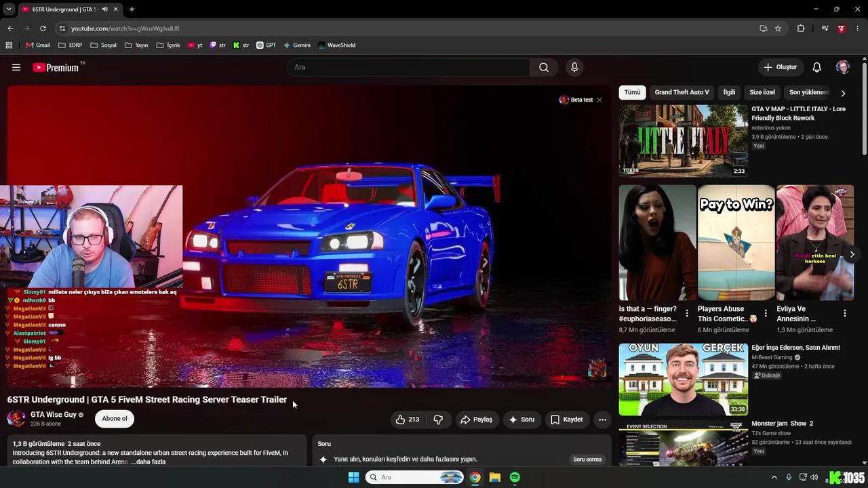Open the Kick str bookmark
This screenshot has height=488, width=868.
pyautogui.click(x=241, y=45)
